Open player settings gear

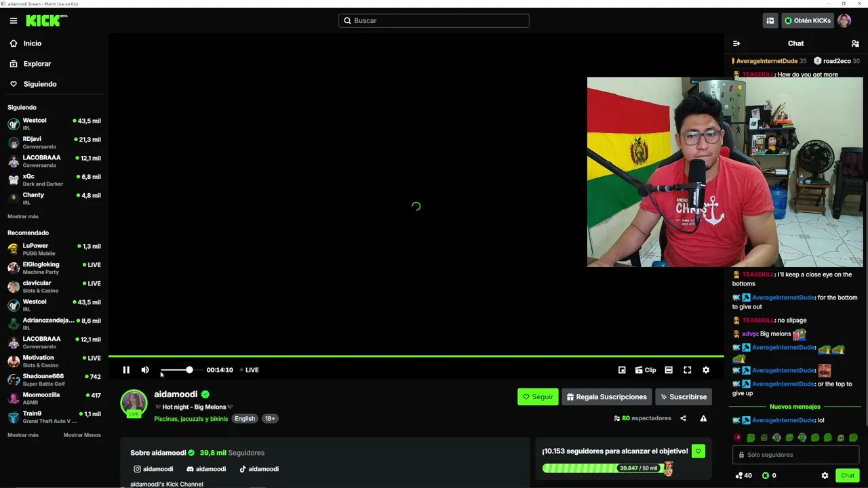[x=706, y=370]
